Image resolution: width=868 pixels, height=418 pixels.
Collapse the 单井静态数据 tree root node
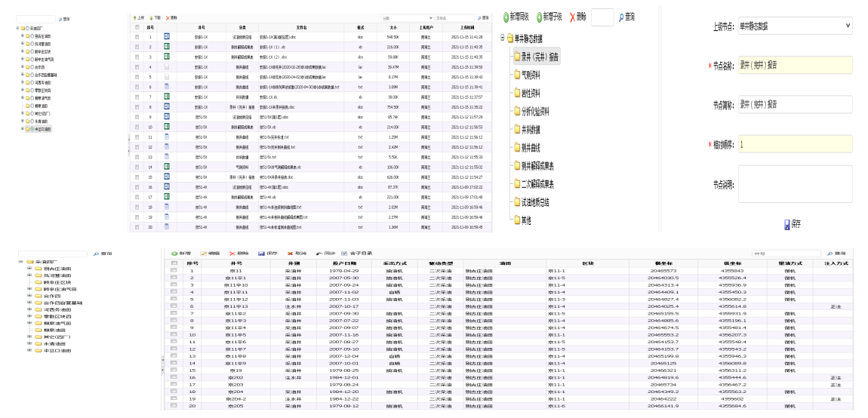[x=501, y=38]
